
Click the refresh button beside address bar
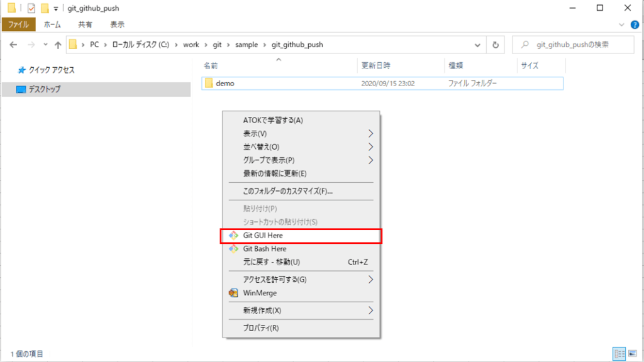coord(496,45)
